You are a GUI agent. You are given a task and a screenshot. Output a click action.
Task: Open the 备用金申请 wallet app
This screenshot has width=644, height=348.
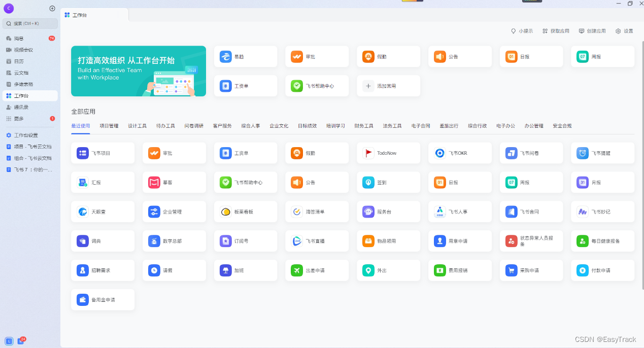pyautogui.click(x=103, y=300)
